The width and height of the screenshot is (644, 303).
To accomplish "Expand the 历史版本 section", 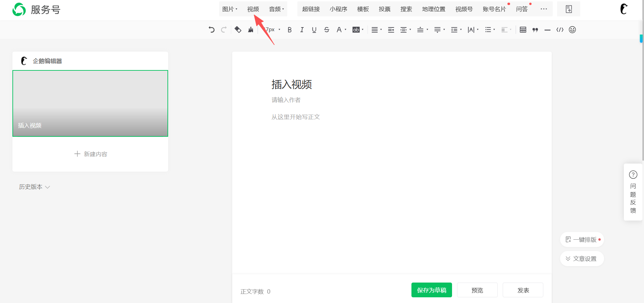I will click(34, 187).
